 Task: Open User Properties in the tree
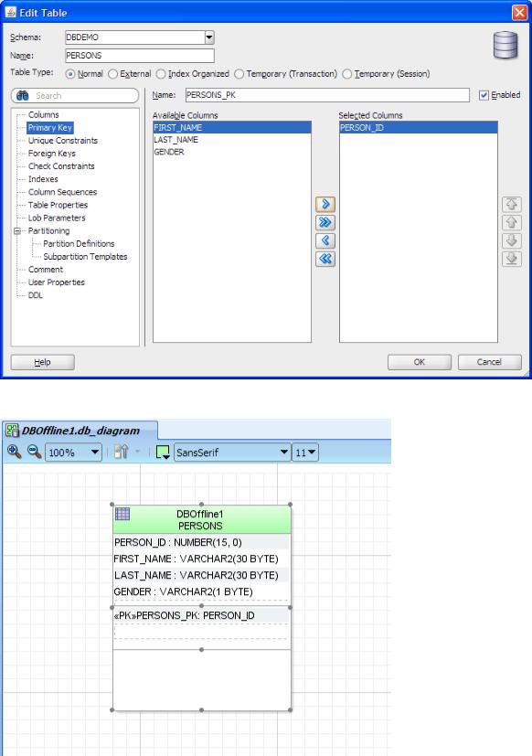click(x=57, y=282)
